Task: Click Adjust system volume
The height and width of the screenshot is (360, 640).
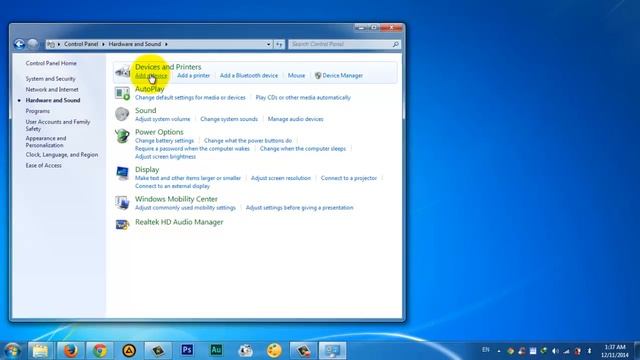Action: point(162,119)
